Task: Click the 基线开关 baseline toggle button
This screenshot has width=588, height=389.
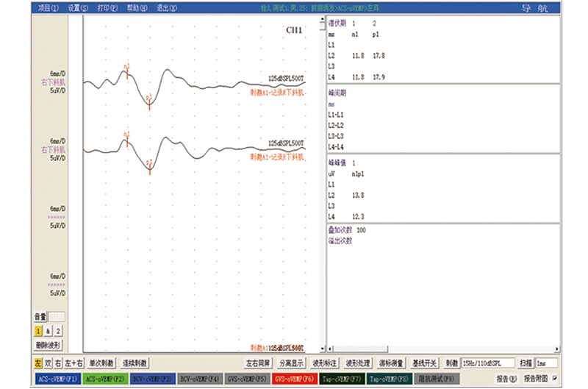Action: pos(426,363)
